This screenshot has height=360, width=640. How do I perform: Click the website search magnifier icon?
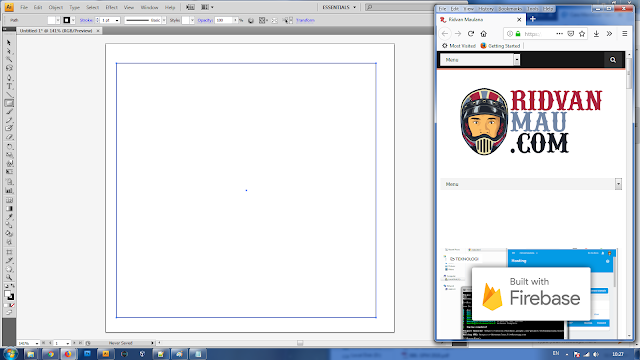coord(613,60)
